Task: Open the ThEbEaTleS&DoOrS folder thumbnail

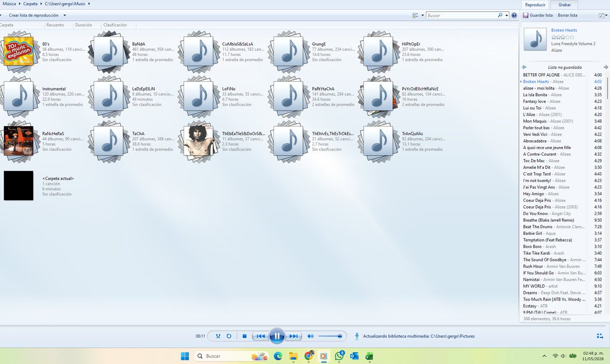Action: tap(198, 141)
